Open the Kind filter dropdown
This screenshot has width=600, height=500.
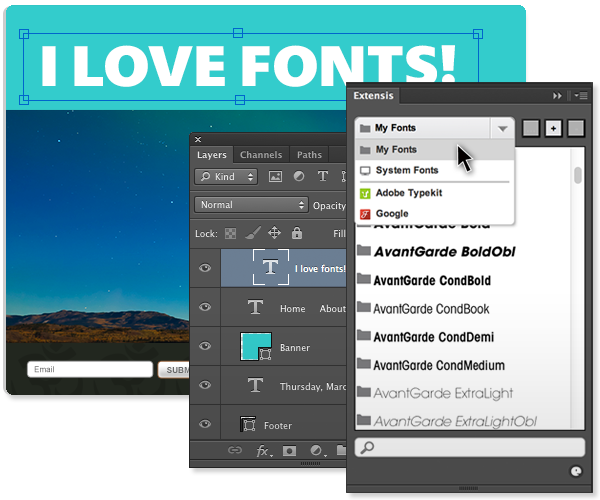point(226,177)
